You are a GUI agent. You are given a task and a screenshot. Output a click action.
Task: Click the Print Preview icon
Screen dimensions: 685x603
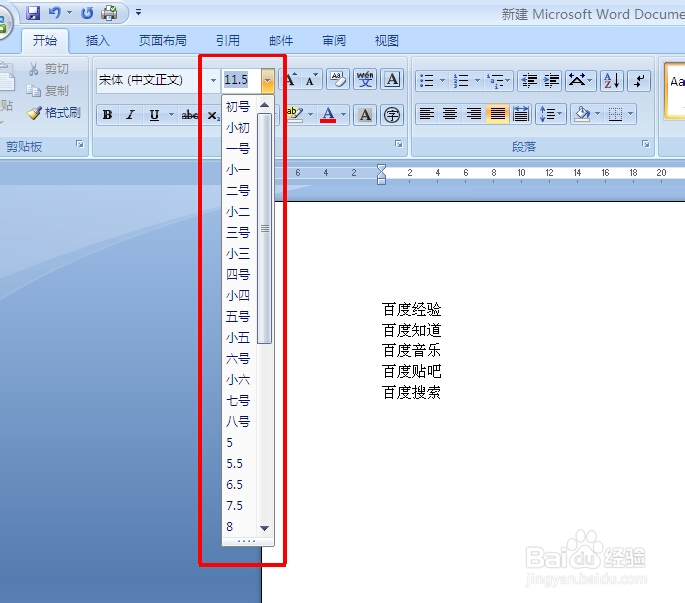[x=109, y=13]
